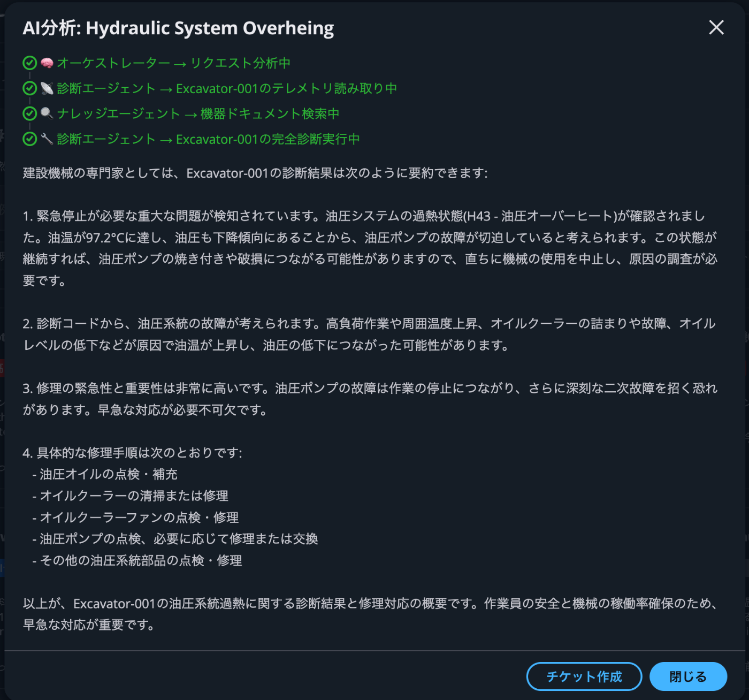Select the text オーケストレーター → リクエスト分析中
The width and height of the screenshot is (749, 700).
173,63
